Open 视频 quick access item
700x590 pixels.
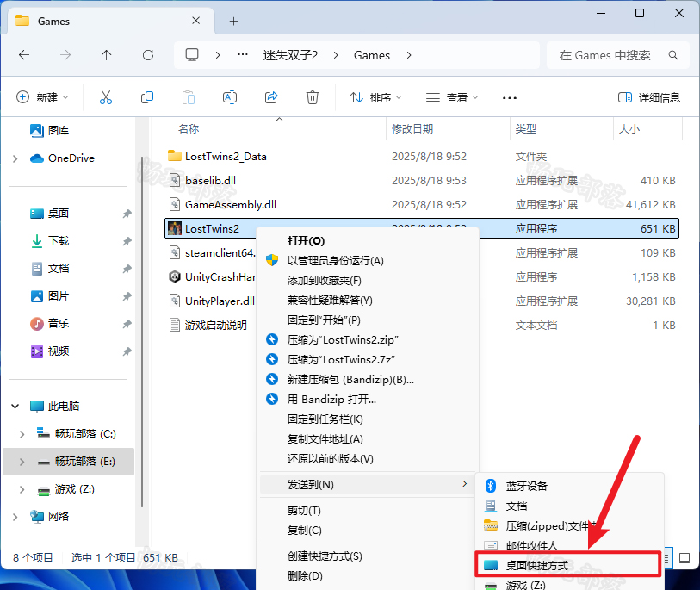[50, 351]
